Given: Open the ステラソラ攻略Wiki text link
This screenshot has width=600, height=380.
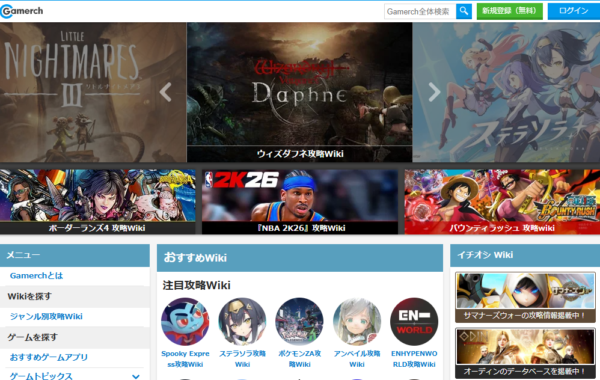Looking at the screenshot, I should (242, 359).
